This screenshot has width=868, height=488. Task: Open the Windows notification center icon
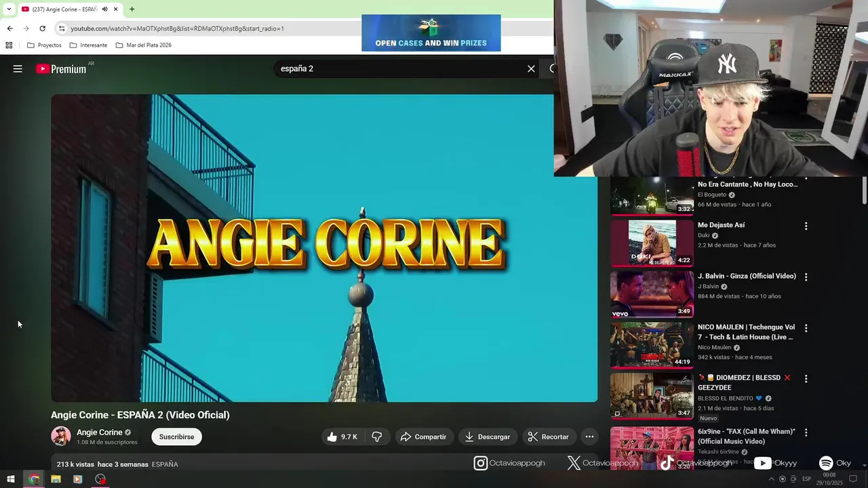pyautogui.click(x=853, y=479)
